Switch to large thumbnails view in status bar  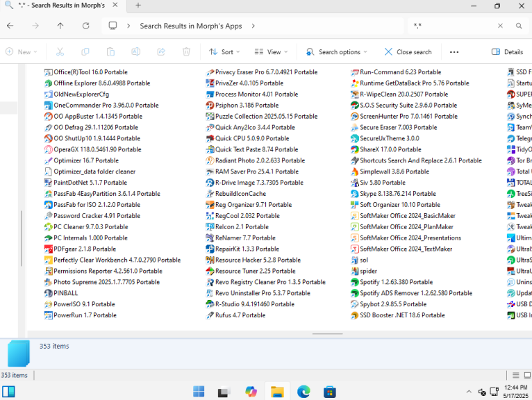point(527,375)
